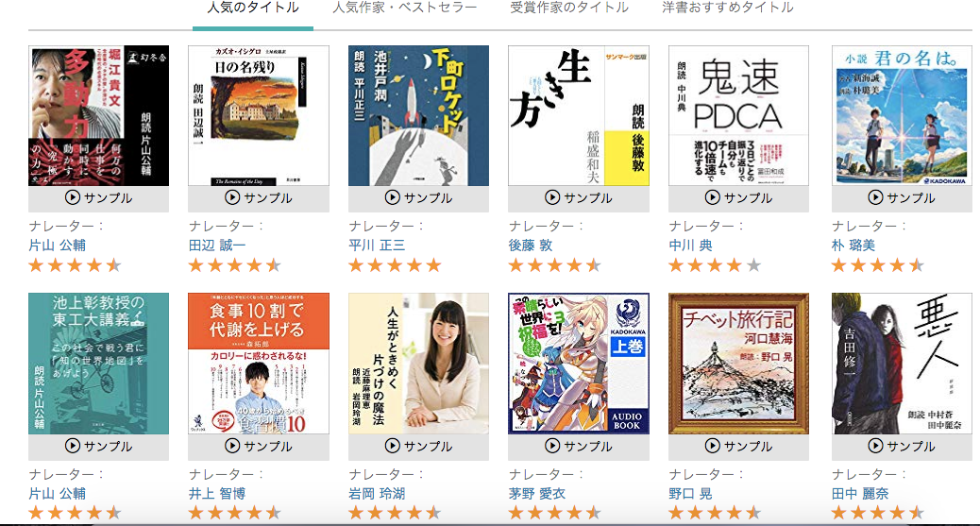Viewport: 980px width, 526px height.
Task: Open the 悪人 book cover
Action: pyautogui.click(x=902, y=364)
